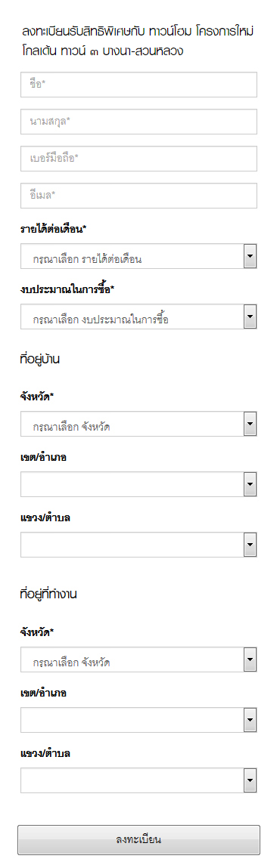Expand work address เขต/อำเภอ district dropdown
The height and width of the screenshot is (868, 280).
click(x=138, y=720)
